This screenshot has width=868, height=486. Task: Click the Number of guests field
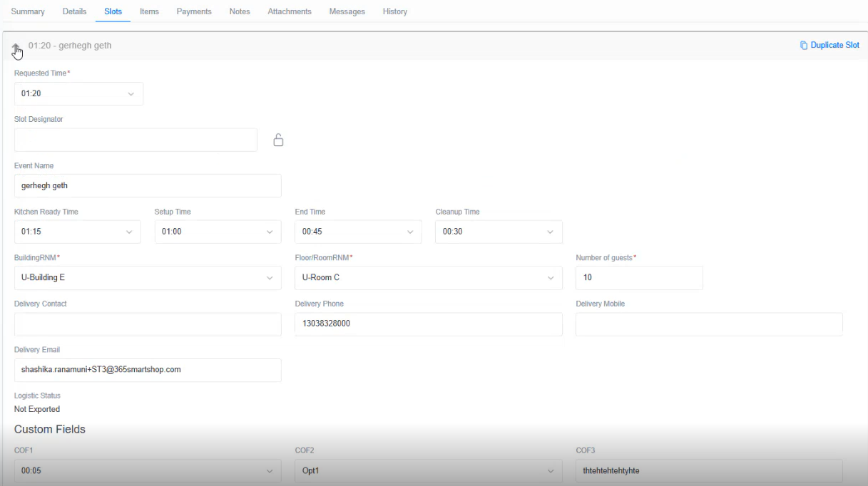pyautogui.click(x=638, y=277)
